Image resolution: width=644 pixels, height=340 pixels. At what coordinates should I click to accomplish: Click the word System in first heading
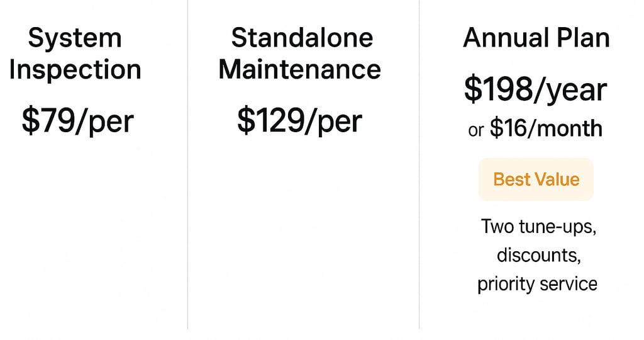click(75, 39)
